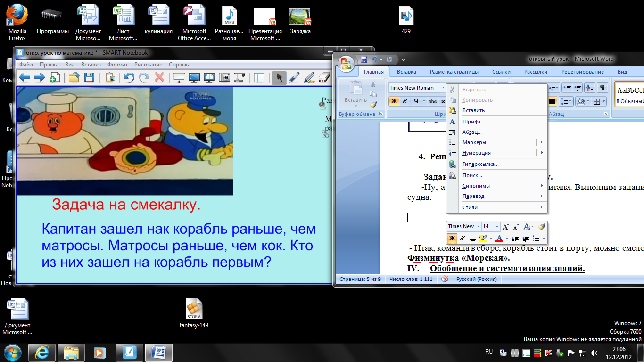644x362 pixels.
Task: Open Рисование menu in SMART Notebook
Action: tap(148, 65)
